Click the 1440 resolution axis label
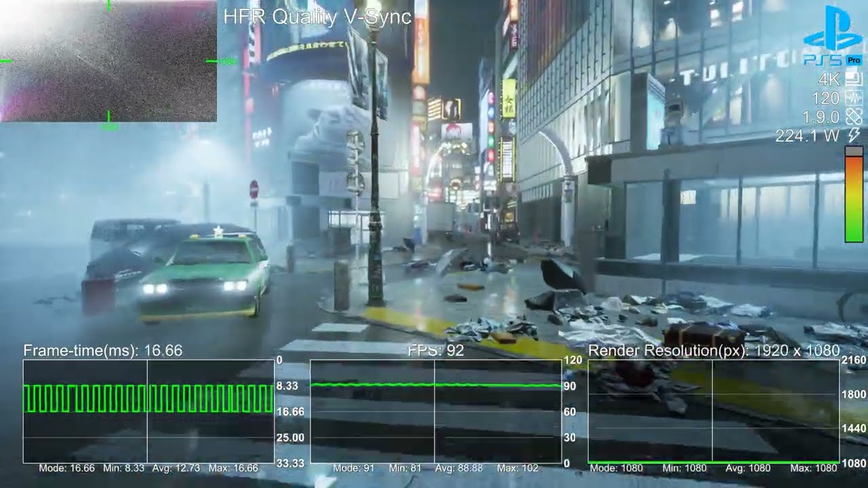 point(854,429)
